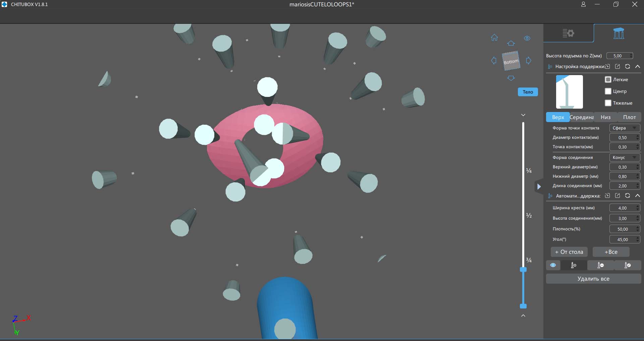The height and width of the screenshot is (341, 644).
Task: Enable the Легкие checkbox
Action: [608, 79]
